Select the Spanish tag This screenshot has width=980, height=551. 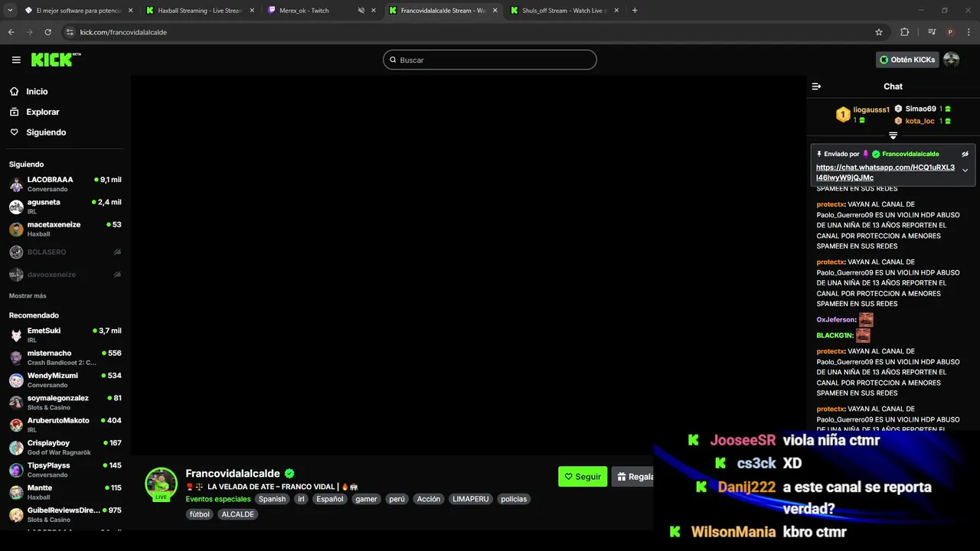click(x=272, y=499)
